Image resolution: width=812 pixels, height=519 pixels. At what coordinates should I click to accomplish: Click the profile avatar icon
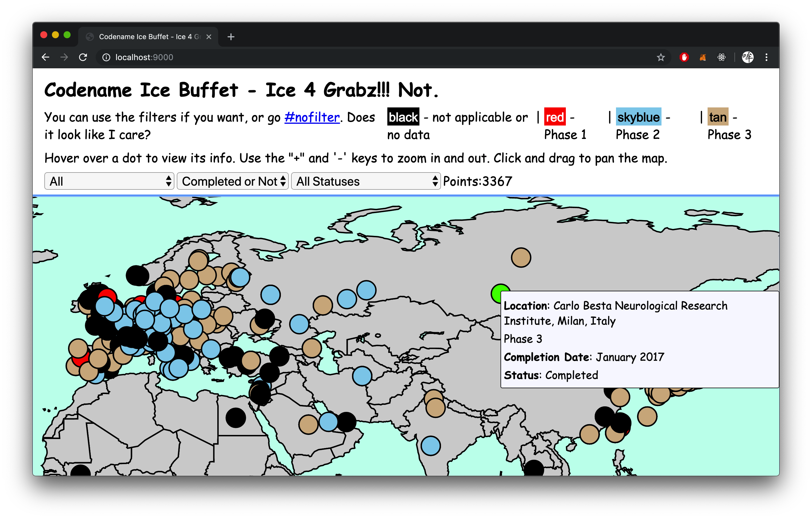pyautogui.click(x=747, y=58)
